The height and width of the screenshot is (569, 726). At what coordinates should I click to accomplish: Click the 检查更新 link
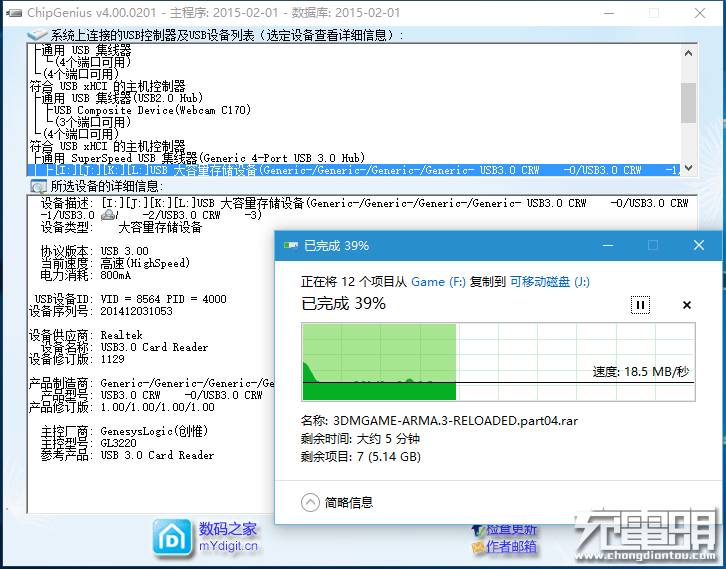click(511, 529)
